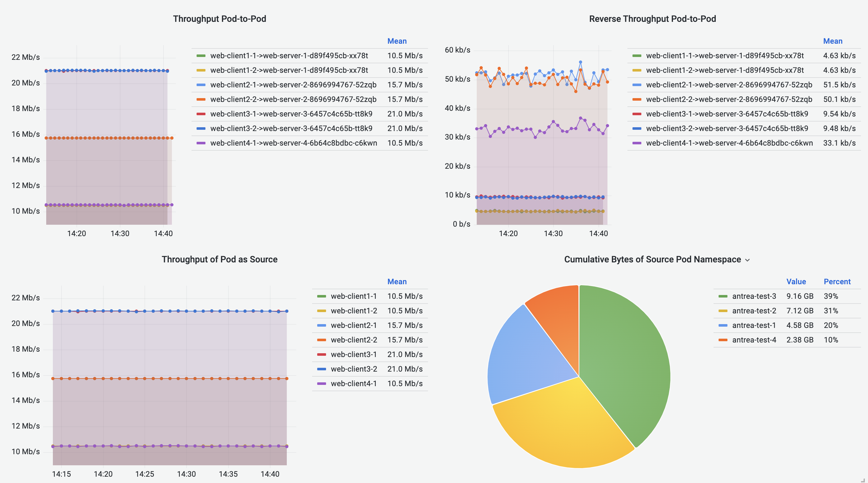This screenshot has width=868, height=483.
Task: Sort Throughput Pod-to-Pod legend by Mean
Action: coord(397,41)
